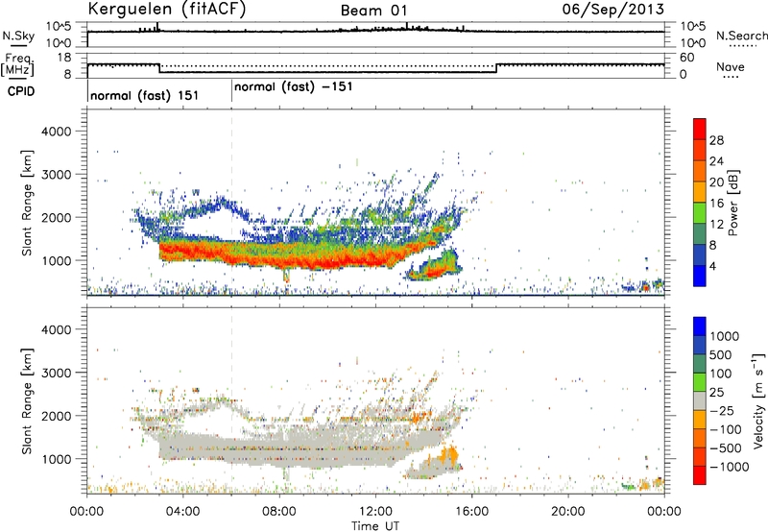Click the "16:00" time tick label
The width and height of the screenshot is (768, 532).
[471, 512]
